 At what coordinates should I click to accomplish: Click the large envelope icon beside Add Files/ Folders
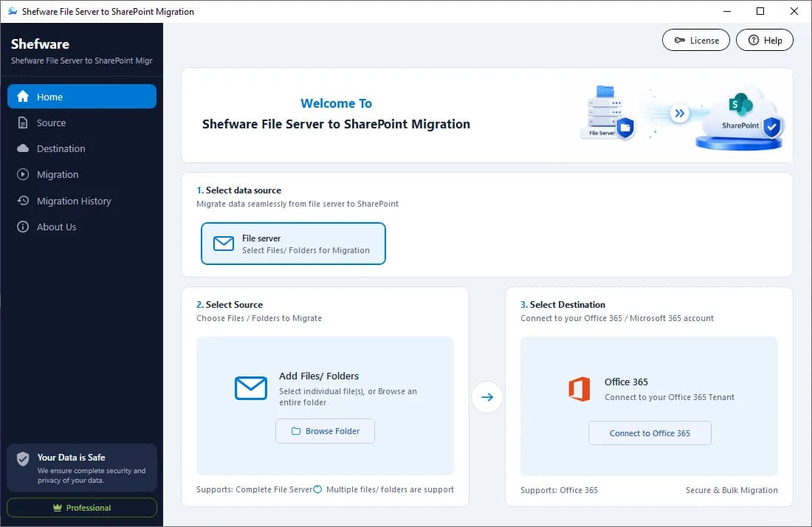point(251,387)
